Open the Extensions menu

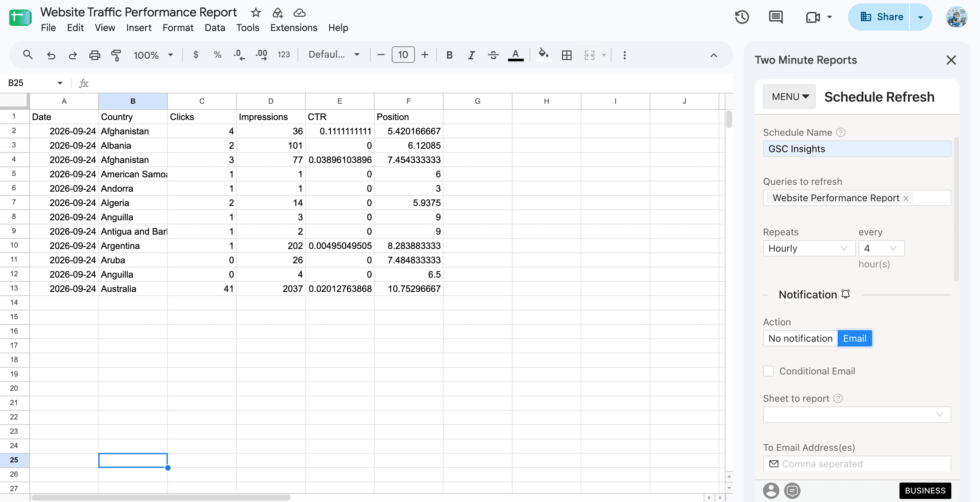[294, 27]
